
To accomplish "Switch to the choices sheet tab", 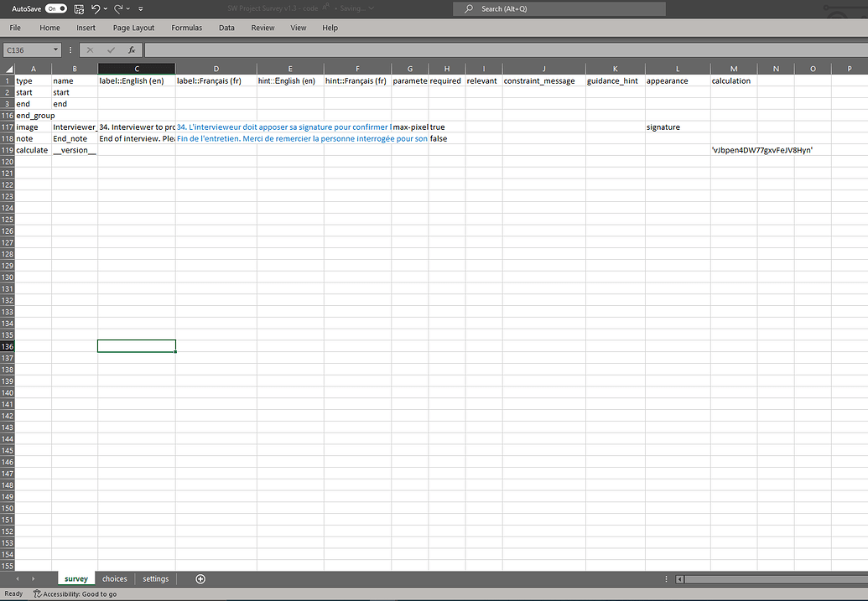I will click(114, 578).
